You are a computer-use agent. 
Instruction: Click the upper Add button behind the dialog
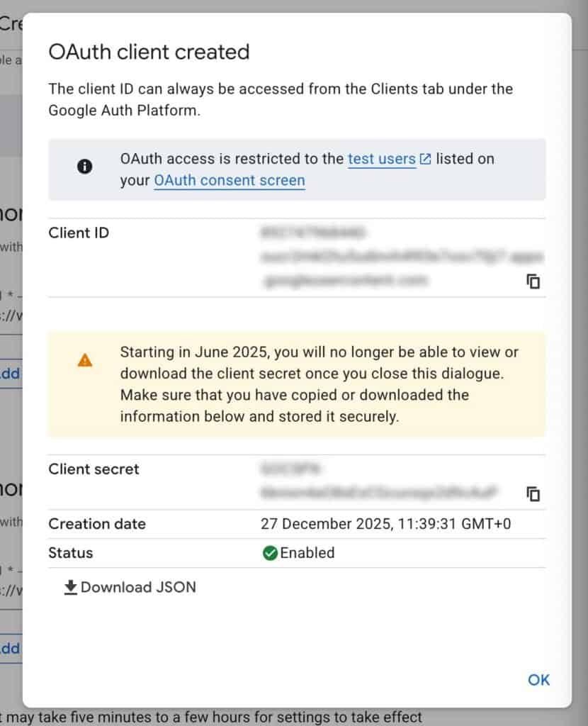9,374
